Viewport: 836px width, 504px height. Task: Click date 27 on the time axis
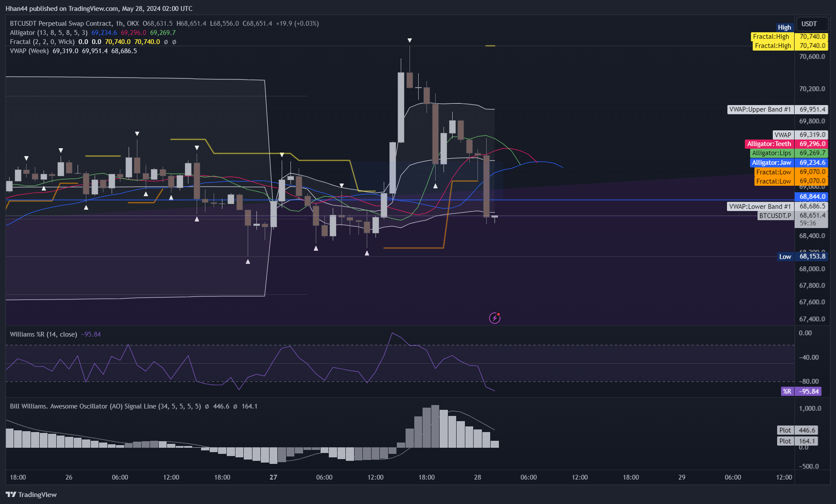[x=273, y=477]
